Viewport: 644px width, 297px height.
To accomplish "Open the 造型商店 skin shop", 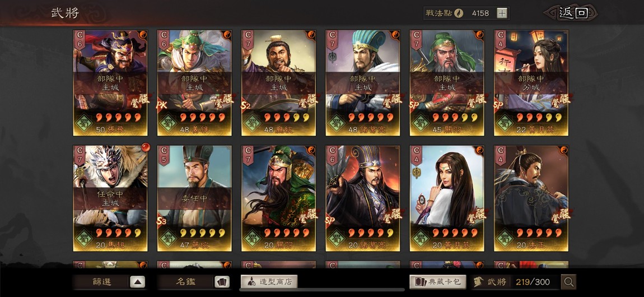I will 269,282.
